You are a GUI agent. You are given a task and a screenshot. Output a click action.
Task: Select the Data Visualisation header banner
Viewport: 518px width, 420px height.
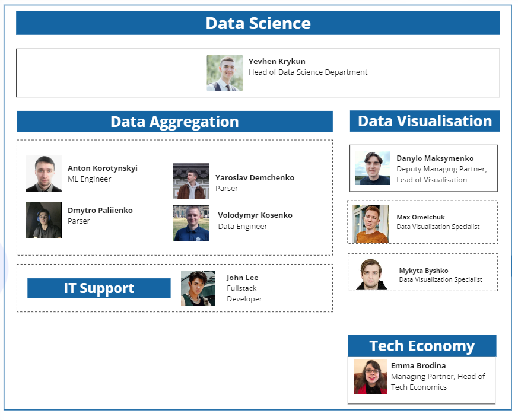425,121
